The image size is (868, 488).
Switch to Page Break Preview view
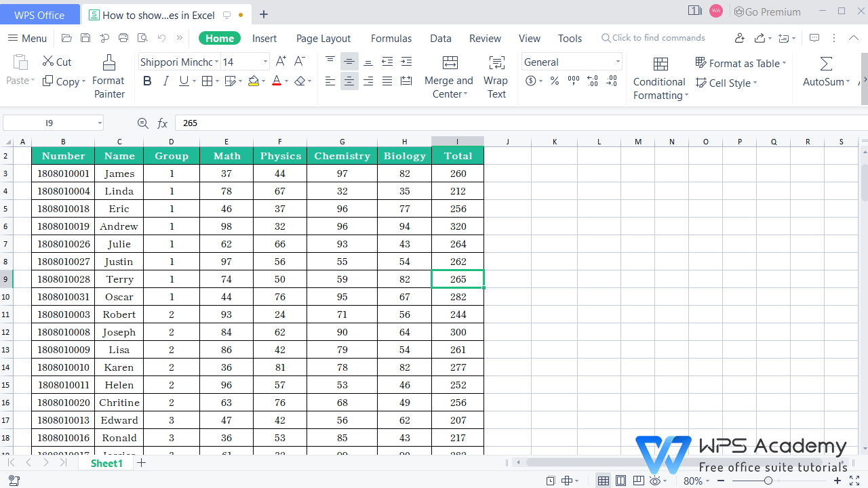(638, 480)
